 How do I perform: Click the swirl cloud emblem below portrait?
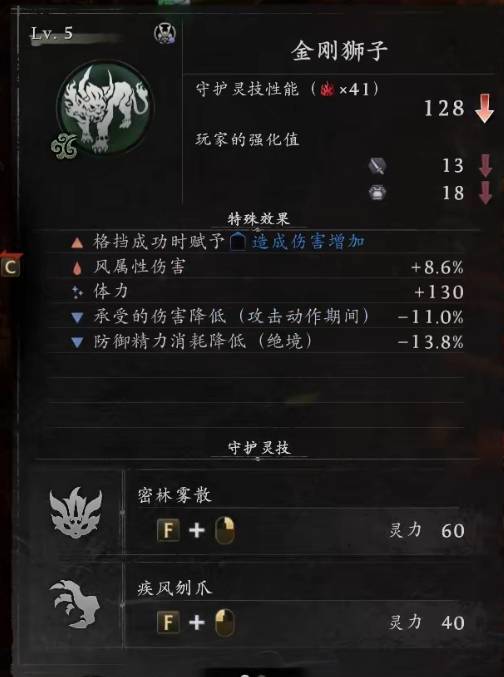pos(65,146)
